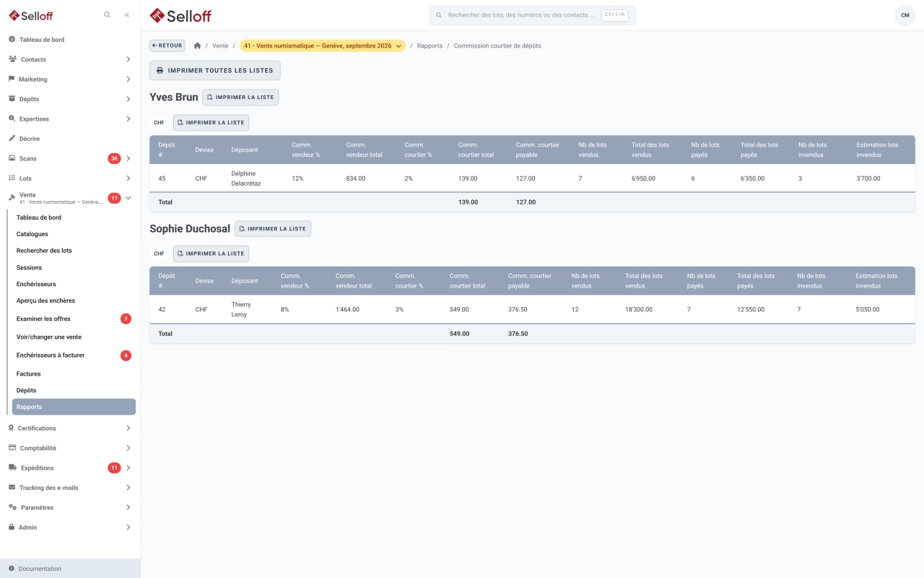Open the CM user avatar menu

(x=905, y=15)
